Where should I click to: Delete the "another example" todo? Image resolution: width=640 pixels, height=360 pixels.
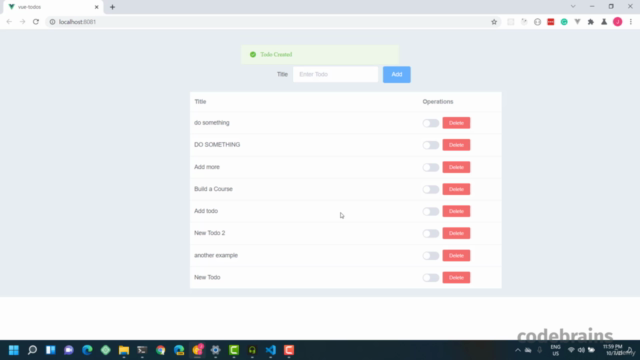tap(456, 256)
